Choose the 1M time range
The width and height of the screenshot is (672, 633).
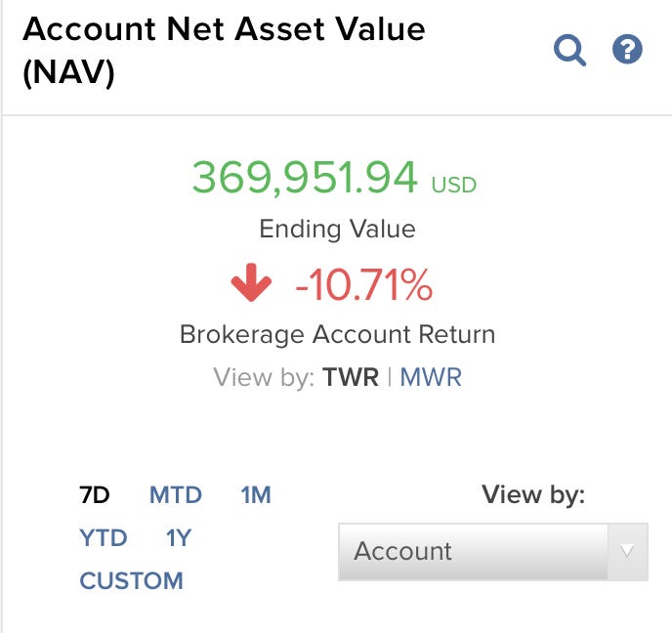pyautogui.click(x=256, y=495)
